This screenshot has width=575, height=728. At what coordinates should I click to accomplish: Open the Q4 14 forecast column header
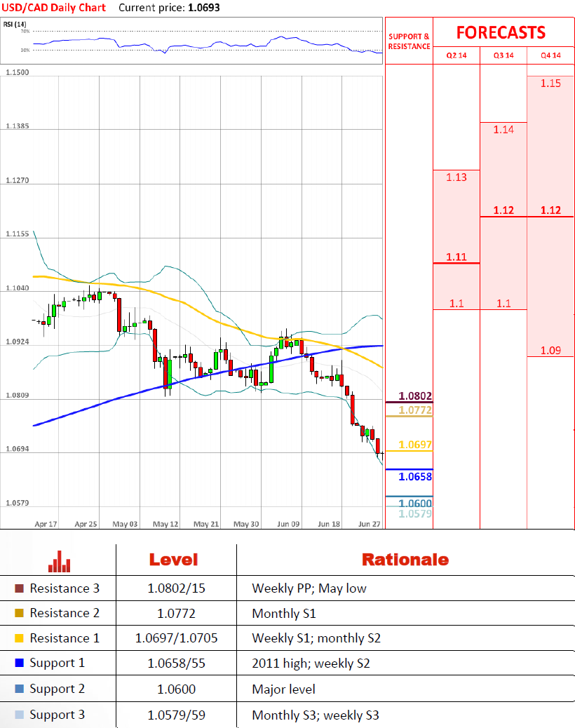550,55
